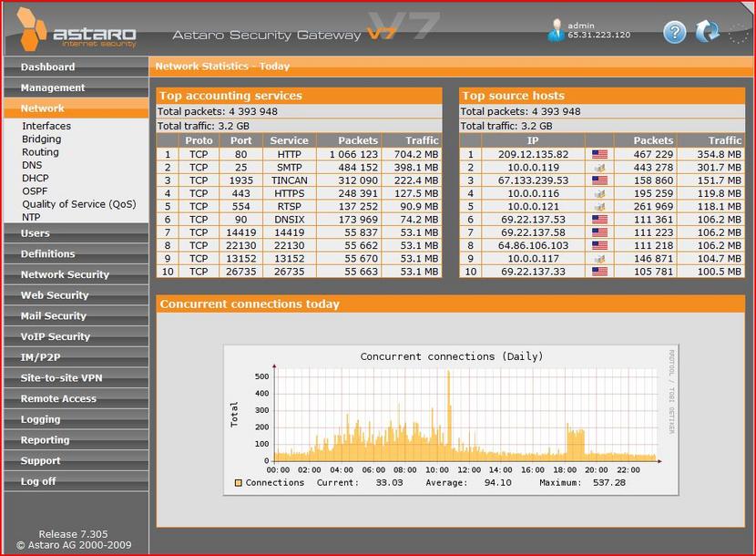Click the Port column header
756x556 pixels.
pos(241,140)
